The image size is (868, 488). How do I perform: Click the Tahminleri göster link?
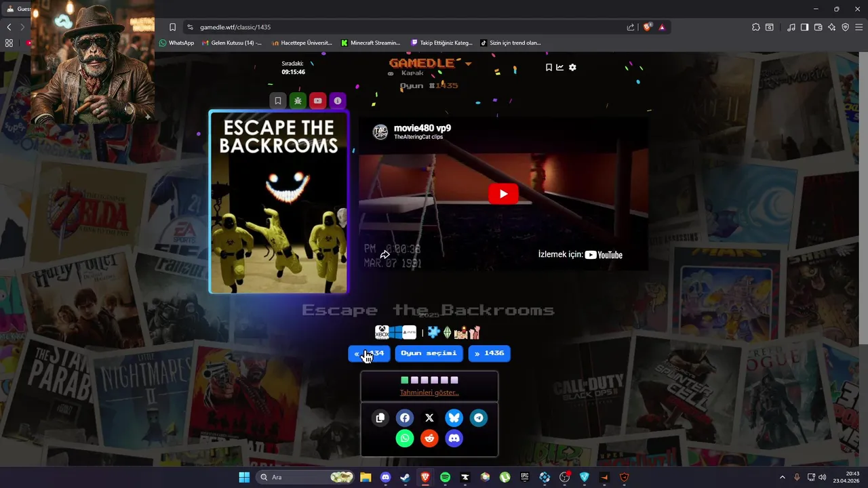pyautogui.click(x=429, y=392)
